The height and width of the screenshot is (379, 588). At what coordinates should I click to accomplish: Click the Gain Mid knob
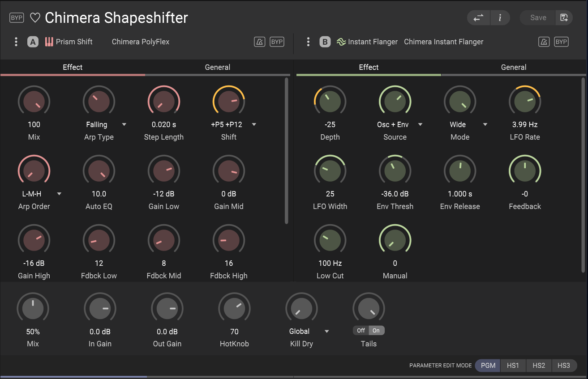pyautogui.click(x=229, y=171)
